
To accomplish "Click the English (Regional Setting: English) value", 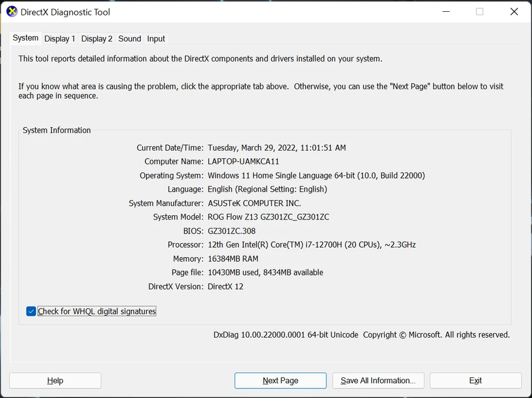I will click(267, 189).
